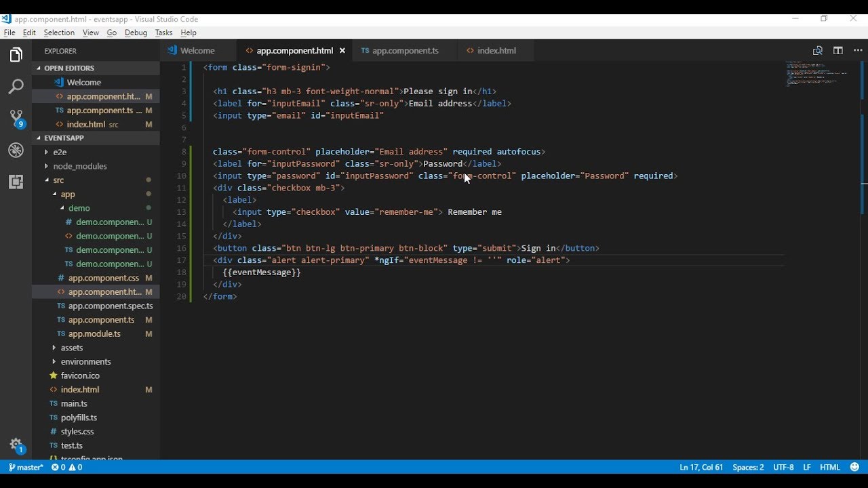Select index.html src in Open Editors list
The height and width of the screenshot is (488, 868).
point(96,124)
